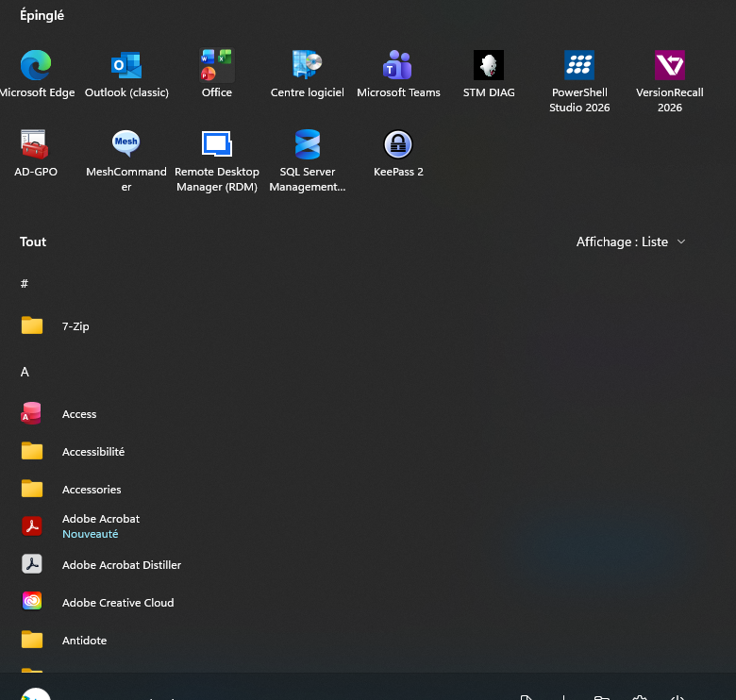The image size is (736, 700).
Task: Open Adobe Acrobat Distiller
Action: coord(101,565)
